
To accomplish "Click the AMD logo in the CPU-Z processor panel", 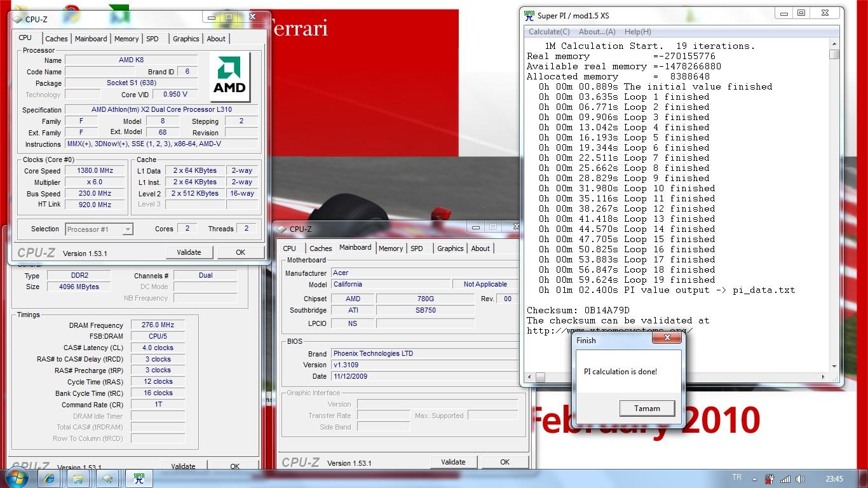I will (x=229, y=77).
